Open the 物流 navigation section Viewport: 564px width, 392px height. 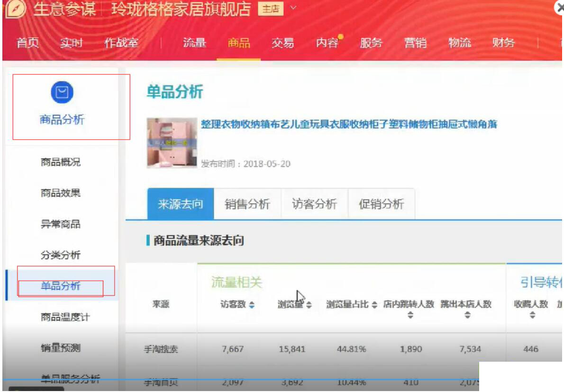tap(459, 43)
